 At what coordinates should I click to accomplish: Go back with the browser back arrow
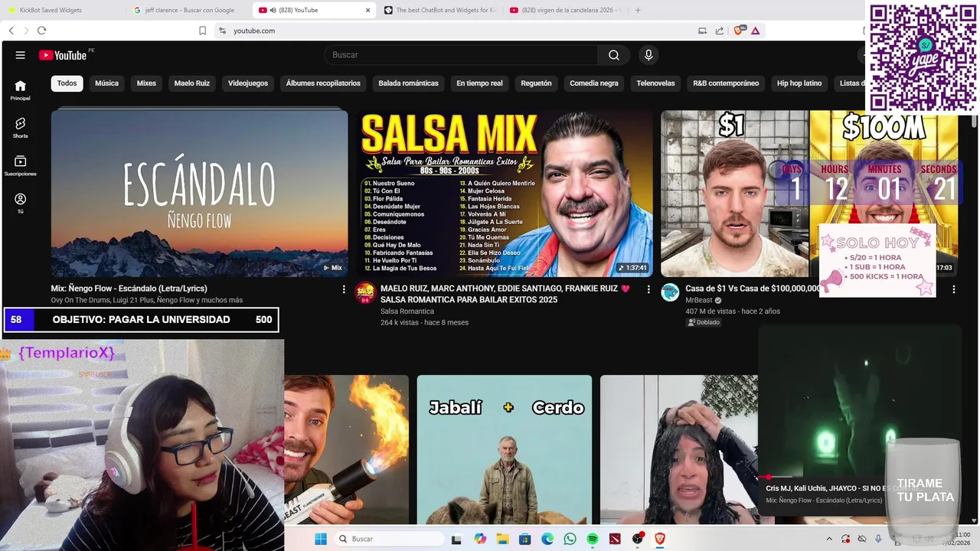pyautogui.click(x=11, y=31)
